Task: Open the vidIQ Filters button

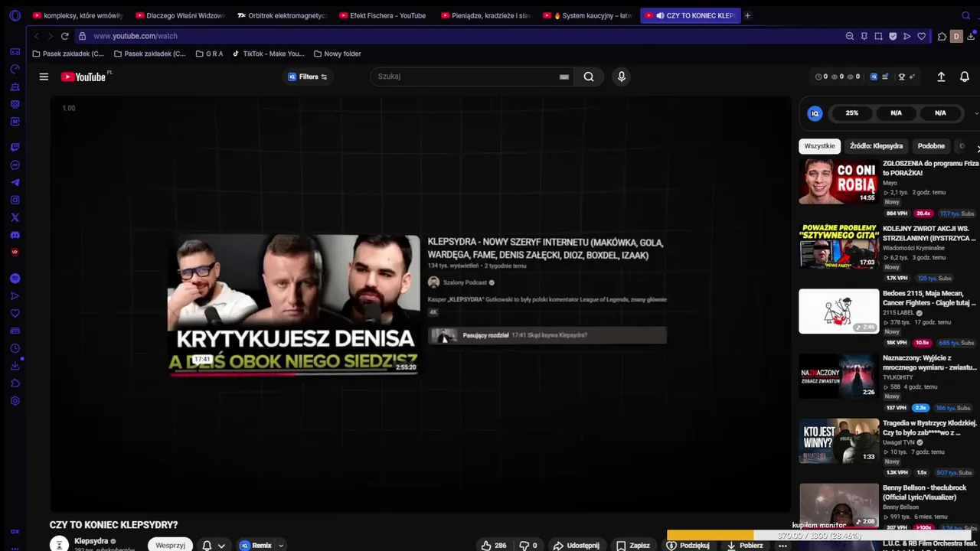Action: point(308,77)
